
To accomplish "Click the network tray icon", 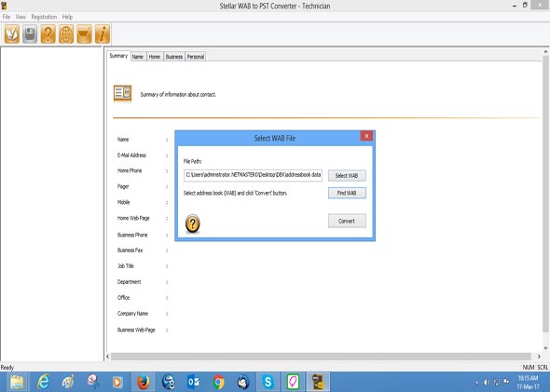I will click(x=496, y=382).
